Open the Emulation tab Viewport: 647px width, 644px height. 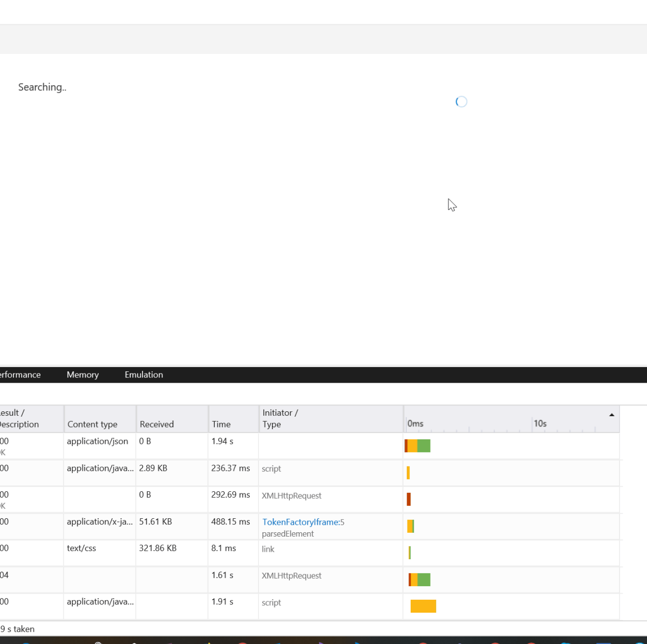[144, 375]
